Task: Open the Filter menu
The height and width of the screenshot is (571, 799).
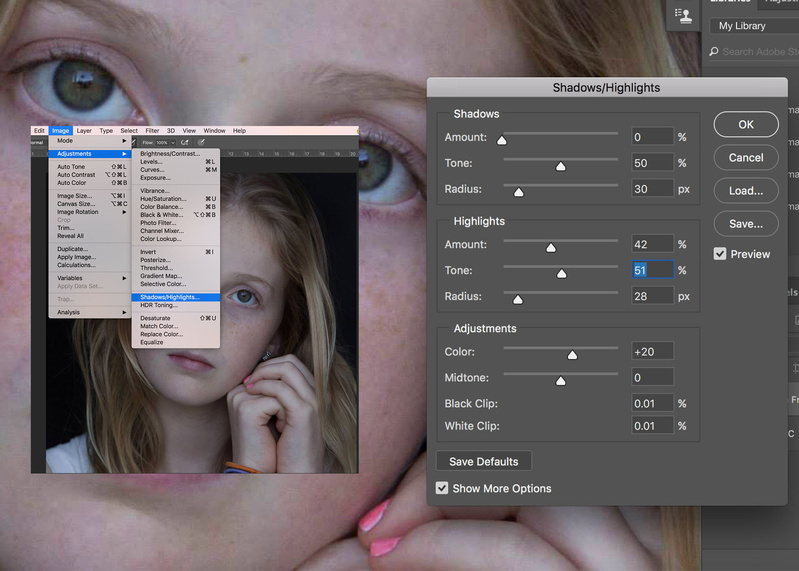Action: pos(152,130)
